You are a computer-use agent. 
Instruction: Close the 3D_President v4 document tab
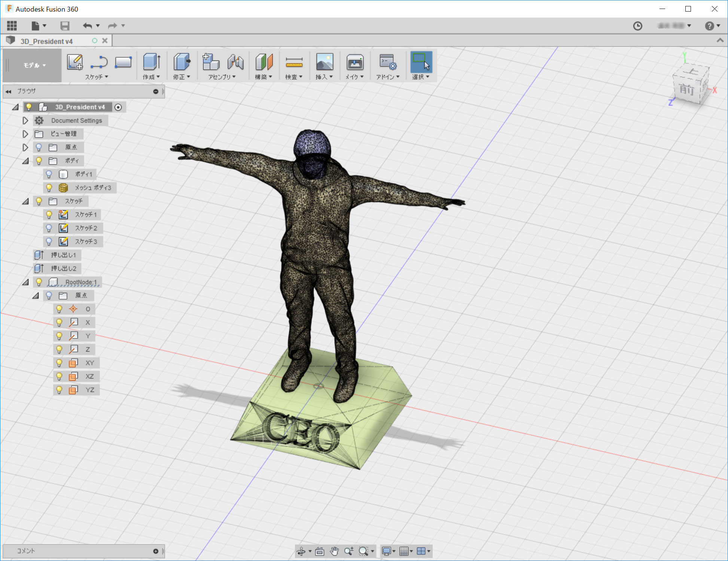(105, 41)
